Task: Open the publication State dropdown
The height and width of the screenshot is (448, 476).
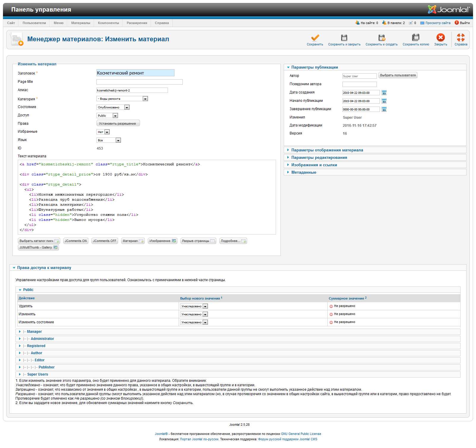Action: [113, 107]
